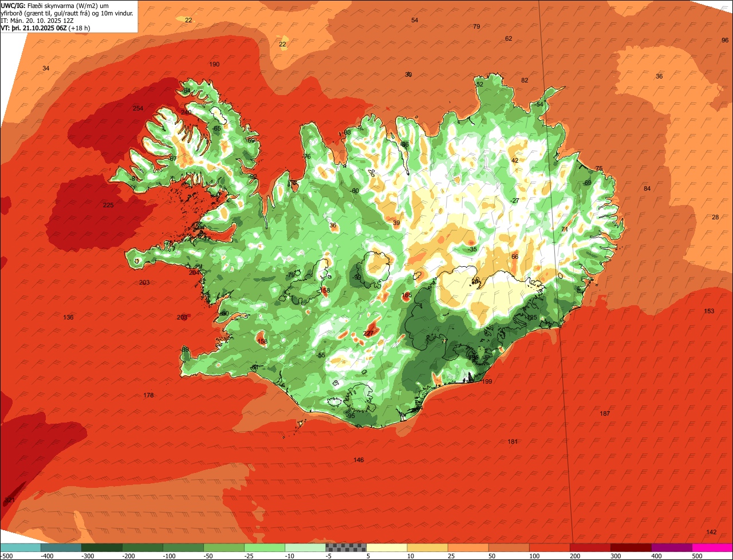Select the dark teal -400 to -300 legend swatch

coord(61,548)
